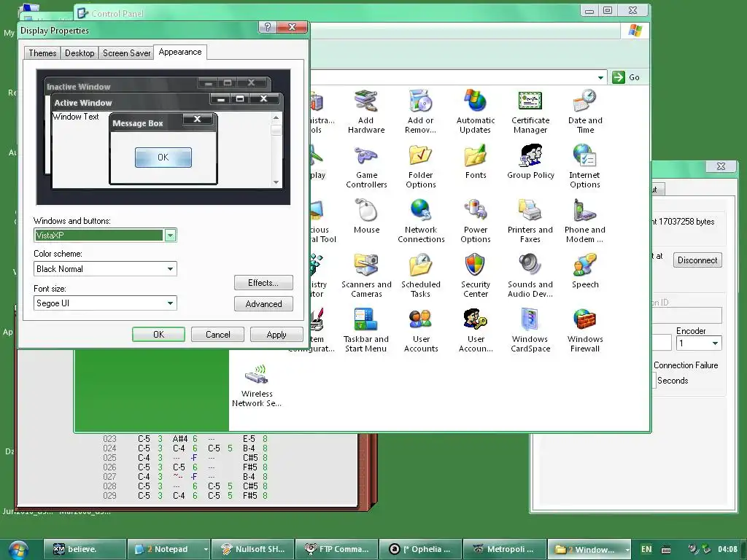747x560 pixels.
Task: Open Security Center icon
Action: [476, 276]
